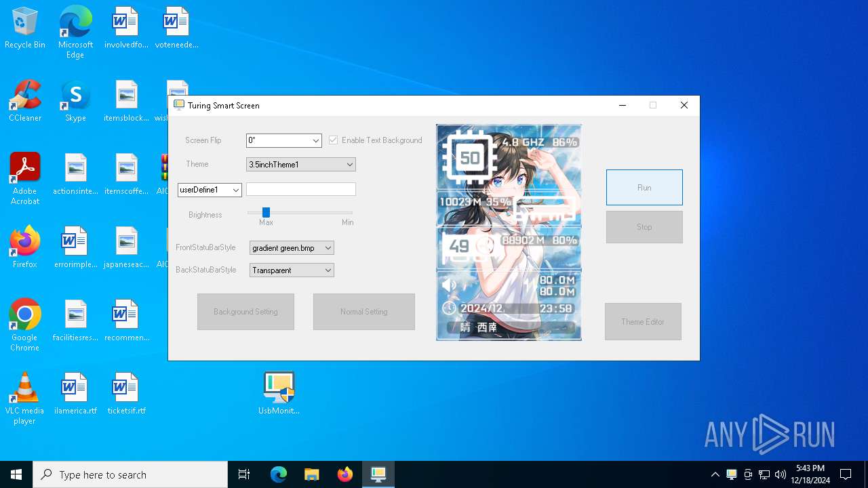Show hidden system tray icons
Screen dimensions: 868x488
click(x=715, y=474)
